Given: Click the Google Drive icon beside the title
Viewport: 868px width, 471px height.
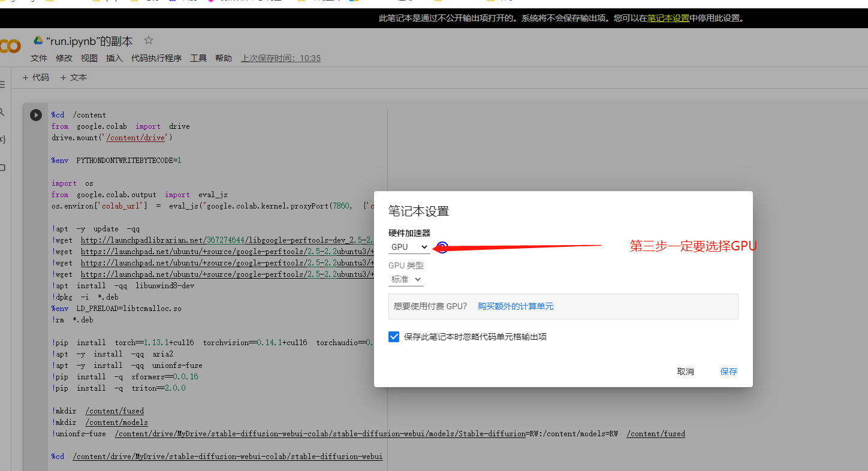Looking at the screenshot, I should click(38, 41).
